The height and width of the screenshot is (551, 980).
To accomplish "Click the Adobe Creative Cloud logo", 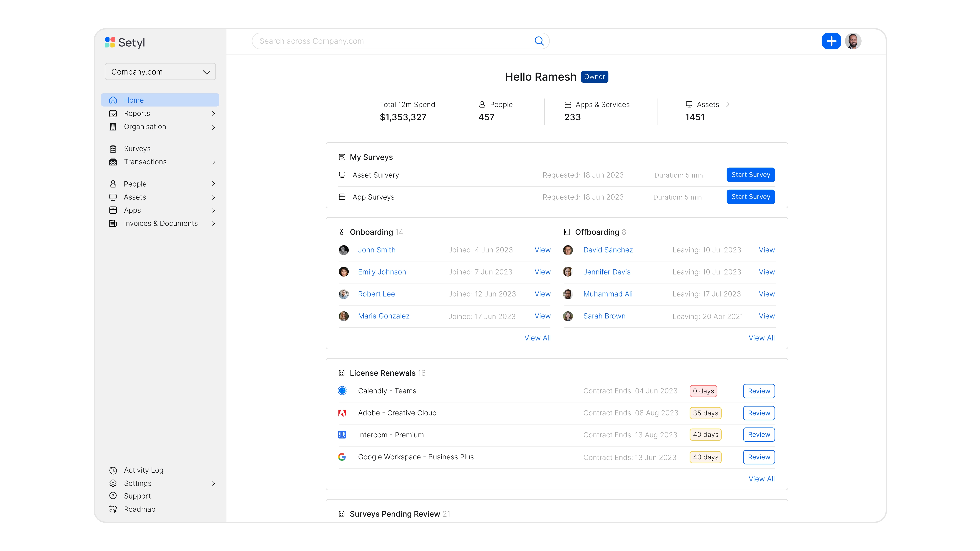I will (342, 413).
